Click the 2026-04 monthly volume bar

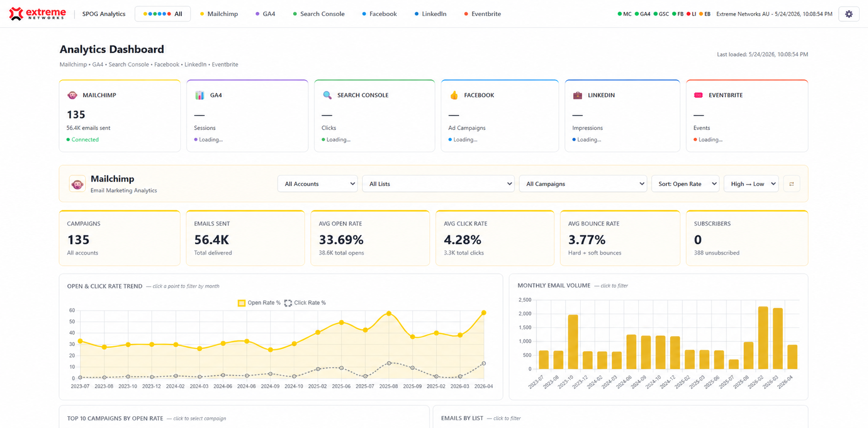[792, 357]
